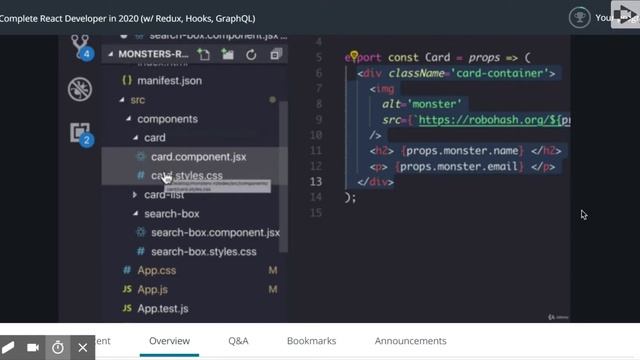
Task: Open the Debug view icon
Action: pyautogui.click(x=80, y=89)
